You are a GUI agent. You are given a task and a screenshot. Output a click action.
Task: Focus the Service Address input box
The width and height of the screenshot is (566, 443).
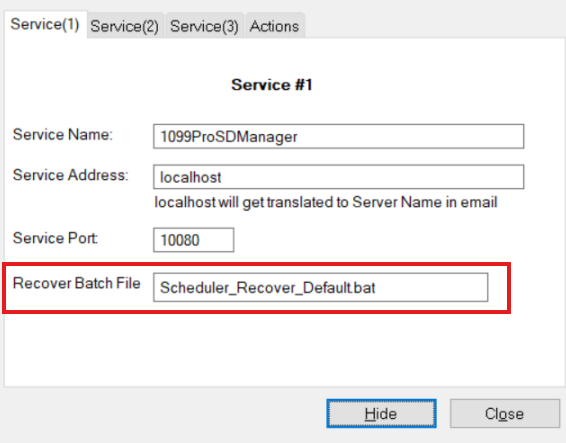point(339,177)
